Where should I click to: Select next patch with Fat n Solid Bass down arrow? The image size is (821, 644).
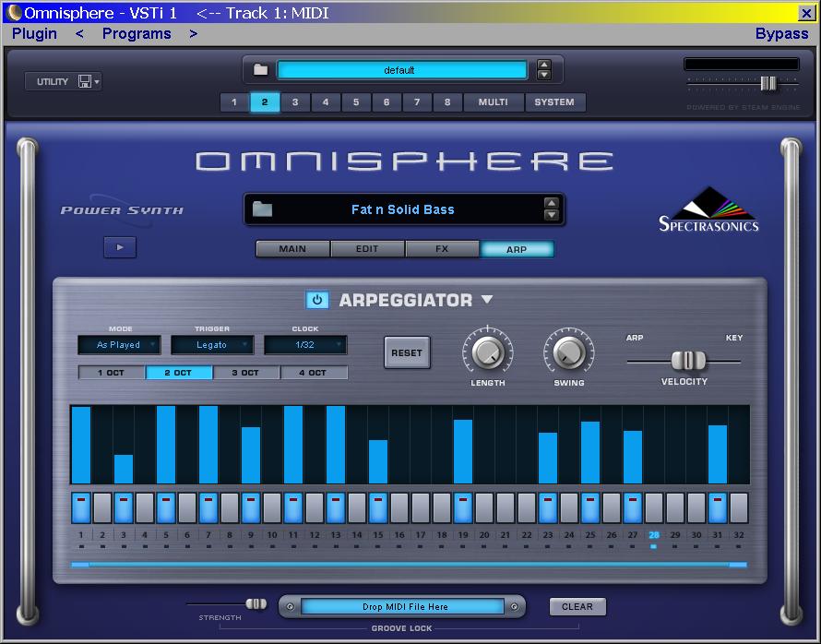(552, 215)
